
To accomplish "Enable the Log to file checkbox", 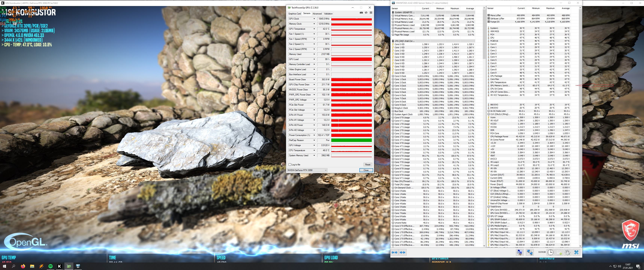I will click(290, 165).
